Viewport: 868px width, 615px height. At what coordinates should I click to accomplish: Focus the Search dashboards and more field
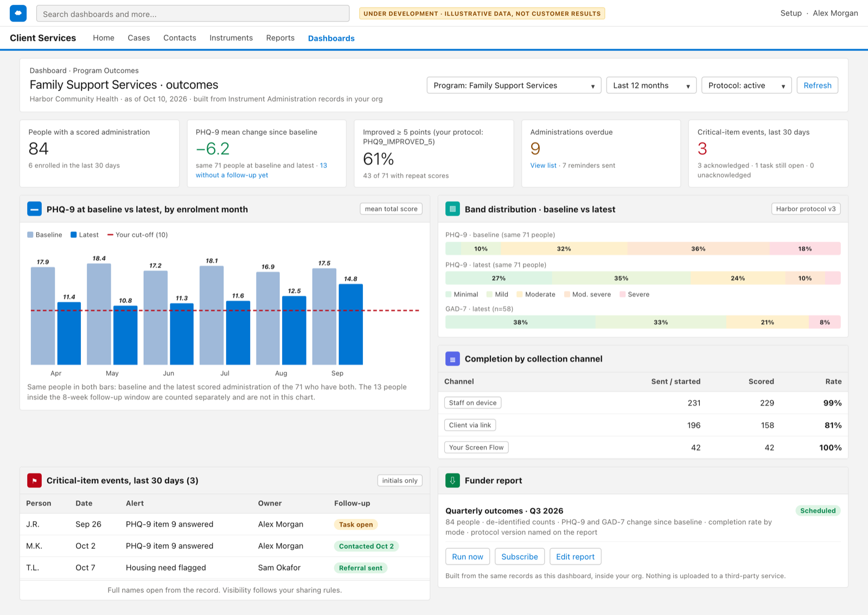193,14
